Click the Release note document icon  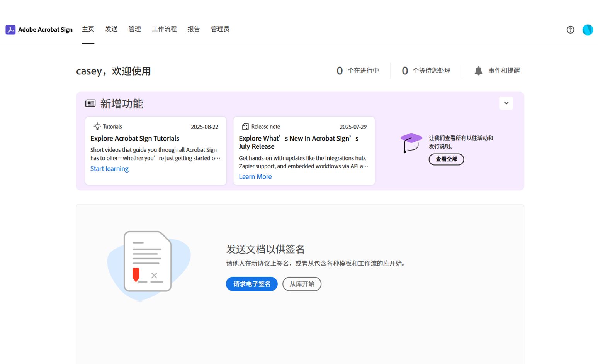pos(245,127)
